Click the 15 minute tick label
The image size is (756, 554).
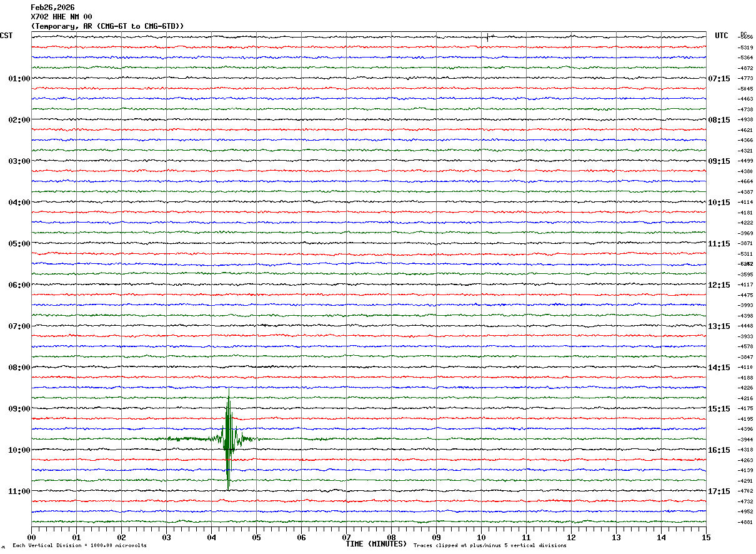coord(706,537)
